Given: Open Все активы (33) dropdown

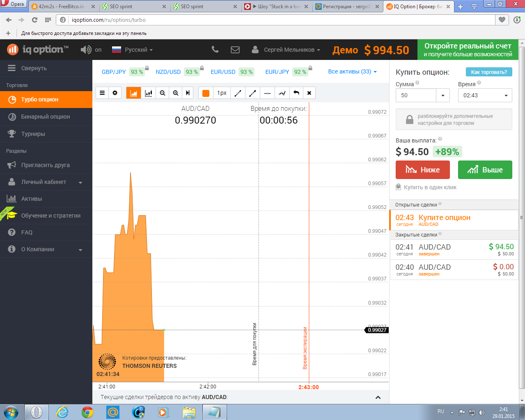Looking at the screenshot, I should click(x=352, y=71).
